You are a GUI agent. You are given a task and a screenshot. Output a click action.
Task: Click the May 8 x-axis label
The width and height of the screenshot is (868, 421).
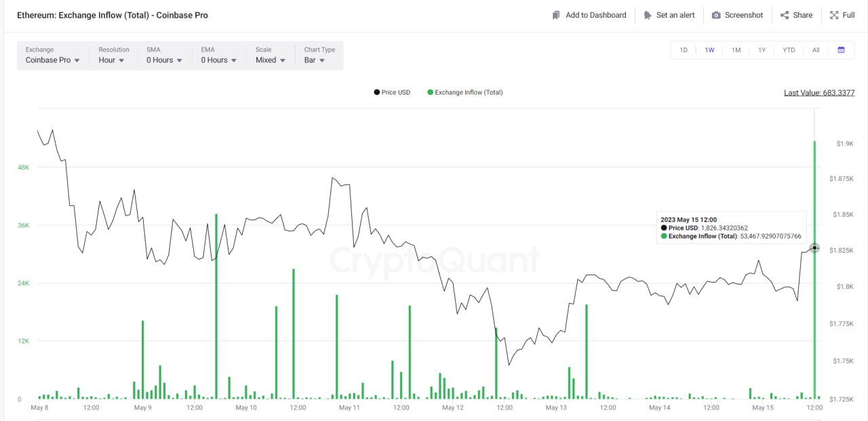[40, 407]
